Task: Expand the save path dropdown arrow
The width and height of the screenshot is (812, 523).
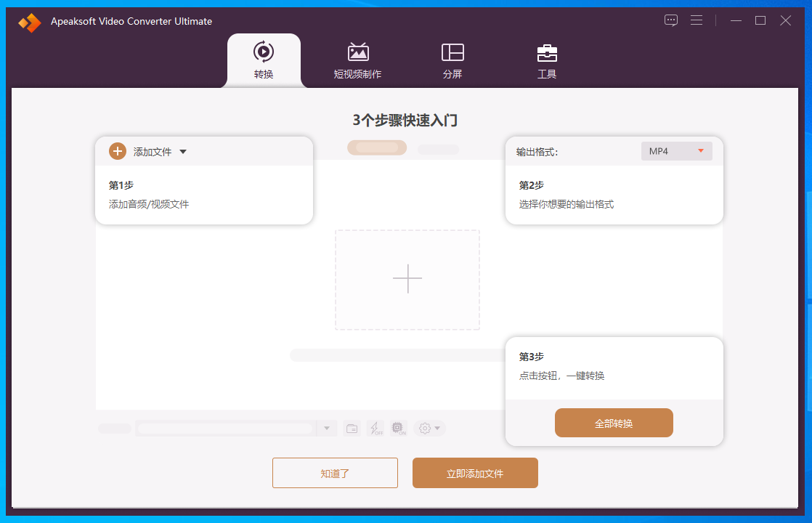Action: (327, 429)
